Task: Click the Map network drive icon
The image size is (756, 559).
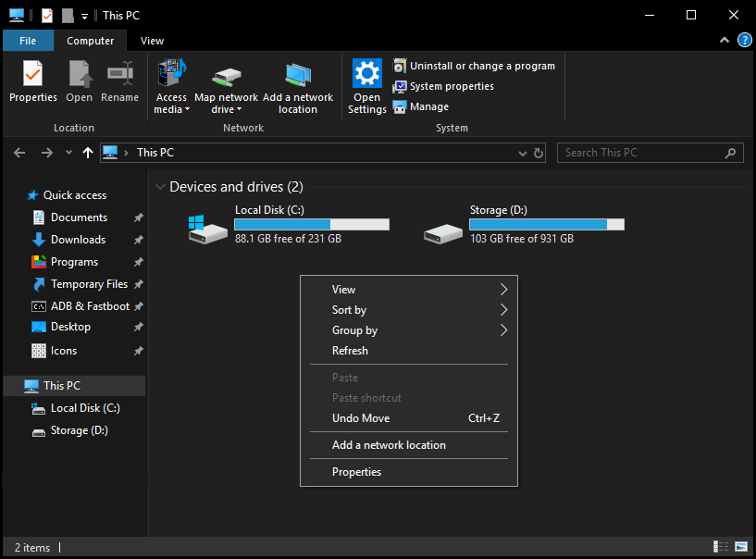Action: coord(226,79)
